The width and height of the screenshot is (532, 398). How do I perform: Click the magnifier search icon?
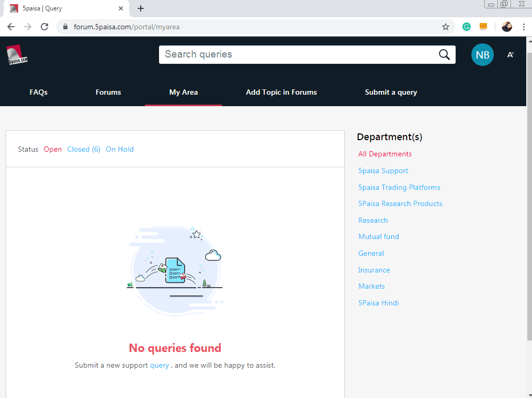click(x=444, y=54)
